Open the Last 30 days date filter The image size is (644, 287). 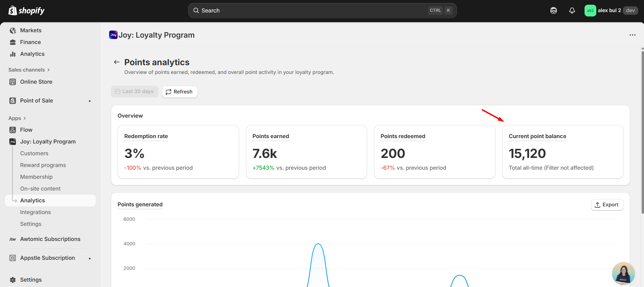pyautogui.click(x=134, y=92)
